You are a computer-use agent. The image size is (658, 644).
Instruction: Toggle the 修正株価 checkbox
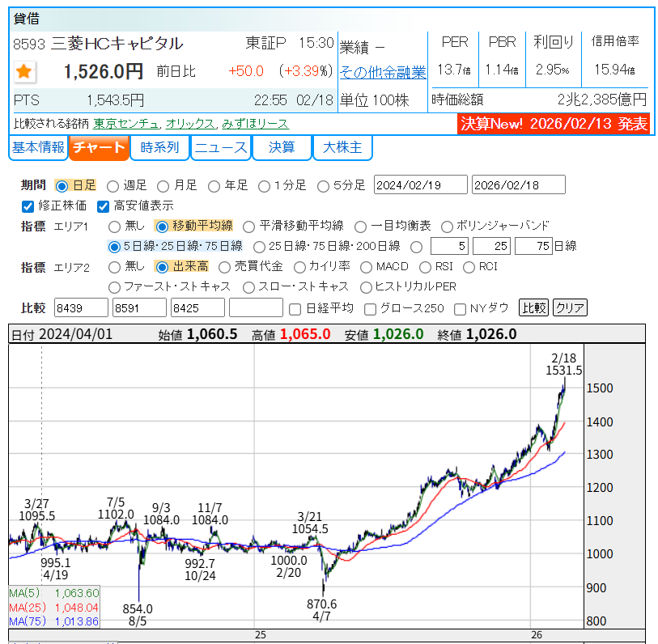coord(27,205)
